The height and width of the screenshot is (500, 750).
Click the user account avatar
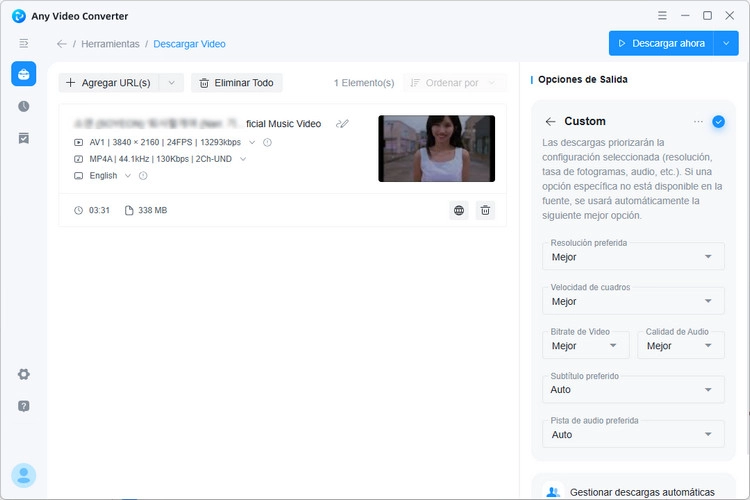tap(23, 475)
